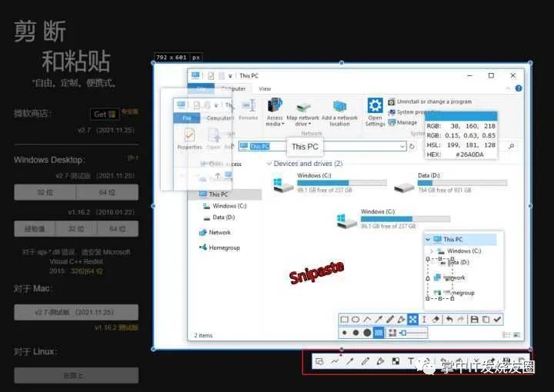Select the ellipse tool in the Explorer annotation toolbar
The width and height of the screenshot is (554, 392).
coord(355,320)
